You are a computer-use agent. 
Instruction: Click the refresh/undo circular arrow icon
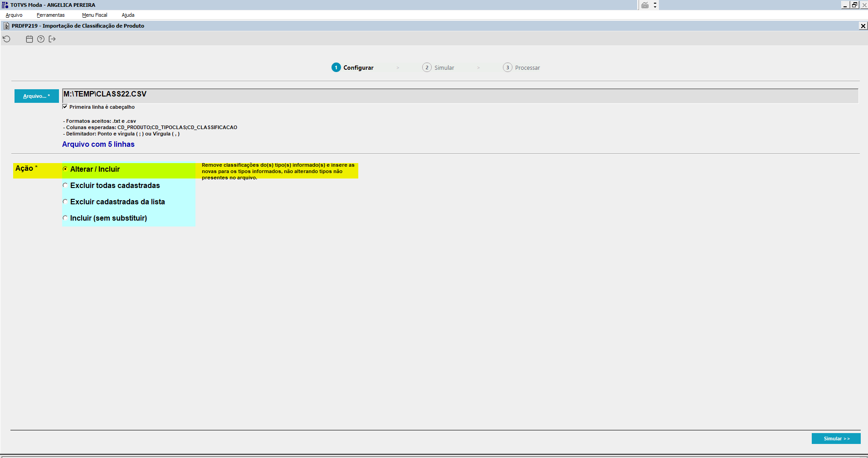6,39
